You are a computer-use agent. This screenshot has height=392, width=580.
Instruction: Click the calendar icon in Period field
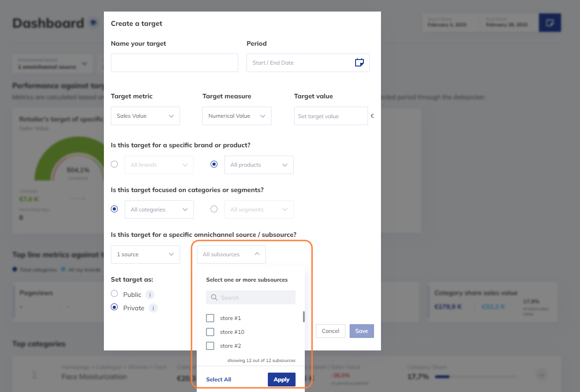pyautogui.click(x=359, y=63)
